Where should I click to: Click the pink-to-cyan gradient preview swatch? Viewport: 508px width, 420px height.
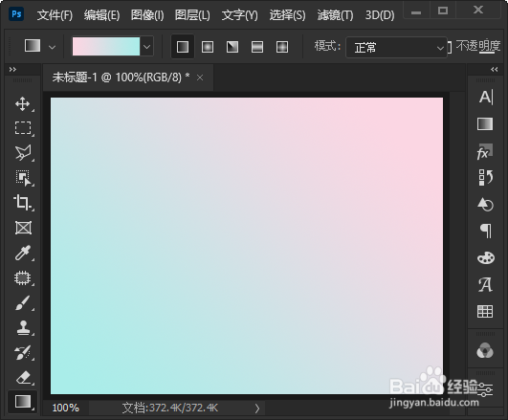click(x=106, y=46)
